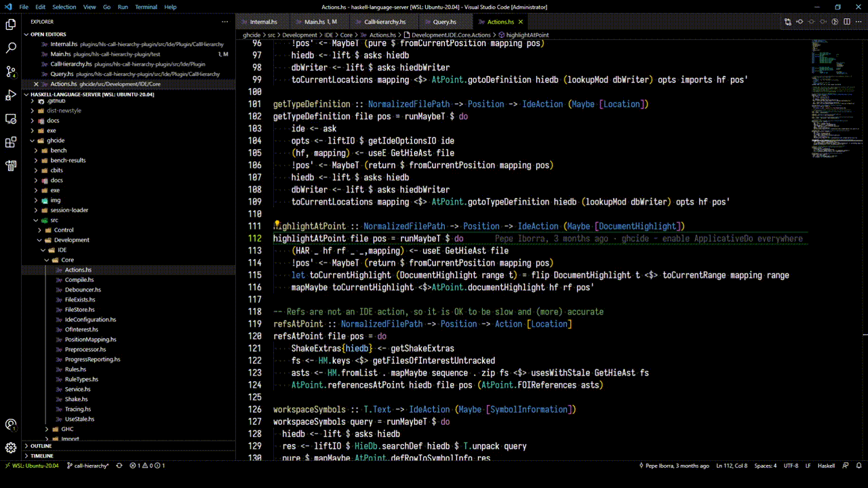Change end of line sequence LF
The height and width of the screenshot is (488, 868).
(808, 466)
